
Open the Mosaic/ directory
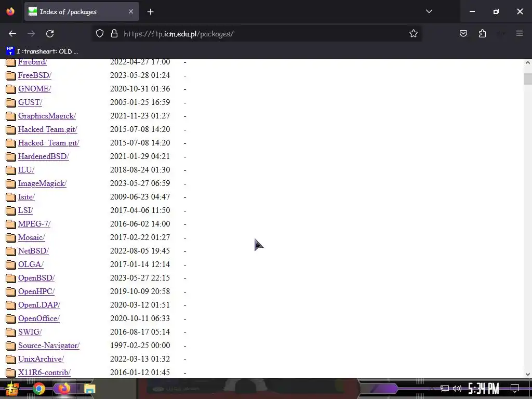coord(32,237)
